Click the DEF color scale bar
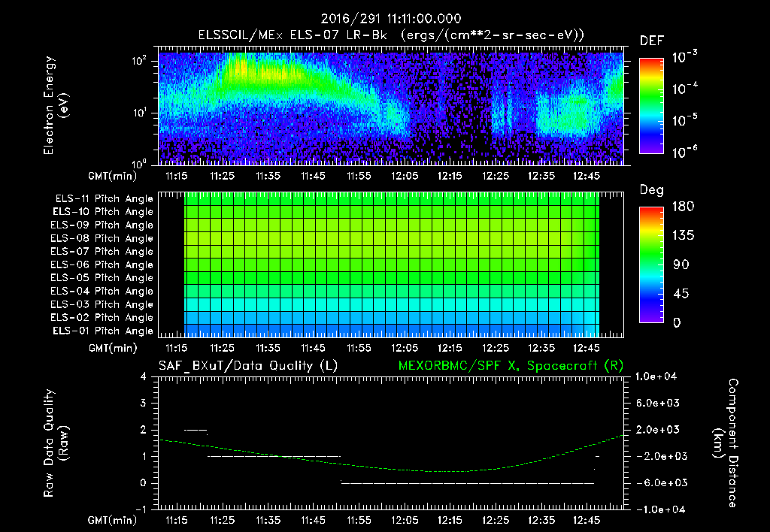Screen dimensions: 770x532 [x=651, y=106]
